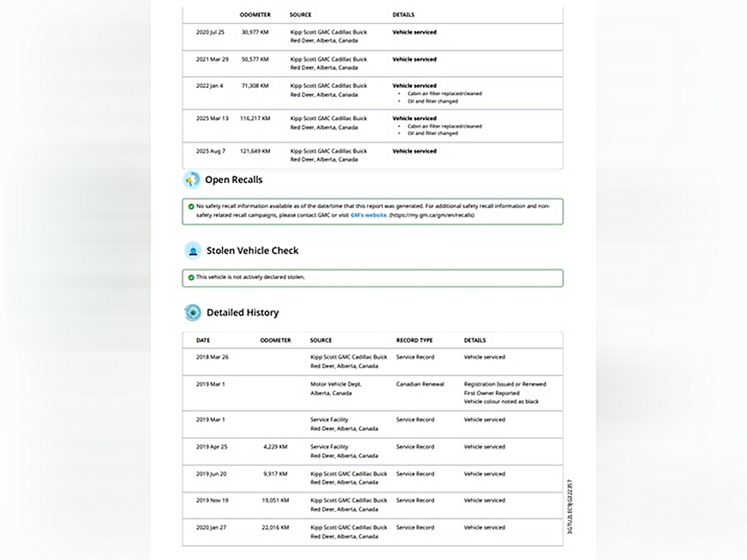The height and width of the screenshot is (560, 747).
Task: Click the Detailed History section icon
Action: [x=193, y=313]
